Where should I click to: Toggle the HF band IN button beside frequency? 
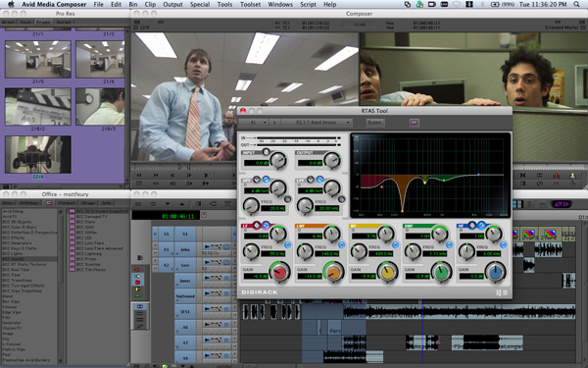tap(504, 245)
